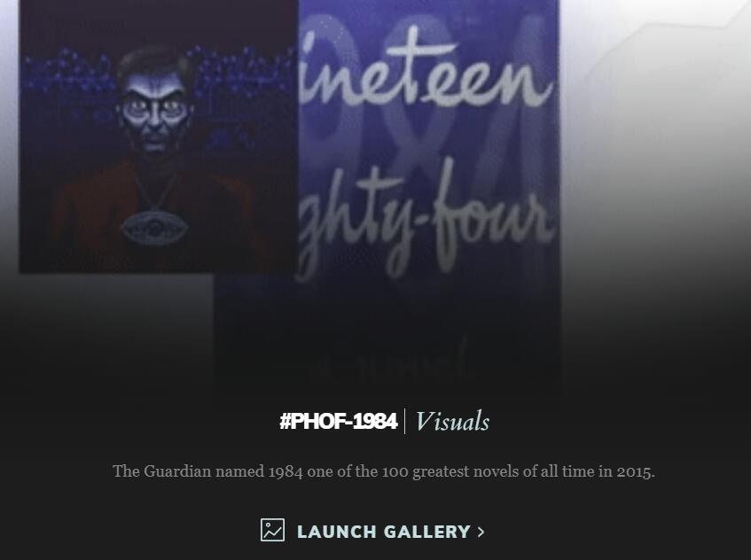
Task: Click The Guardian caption text
Action: [x=384, y=471]
